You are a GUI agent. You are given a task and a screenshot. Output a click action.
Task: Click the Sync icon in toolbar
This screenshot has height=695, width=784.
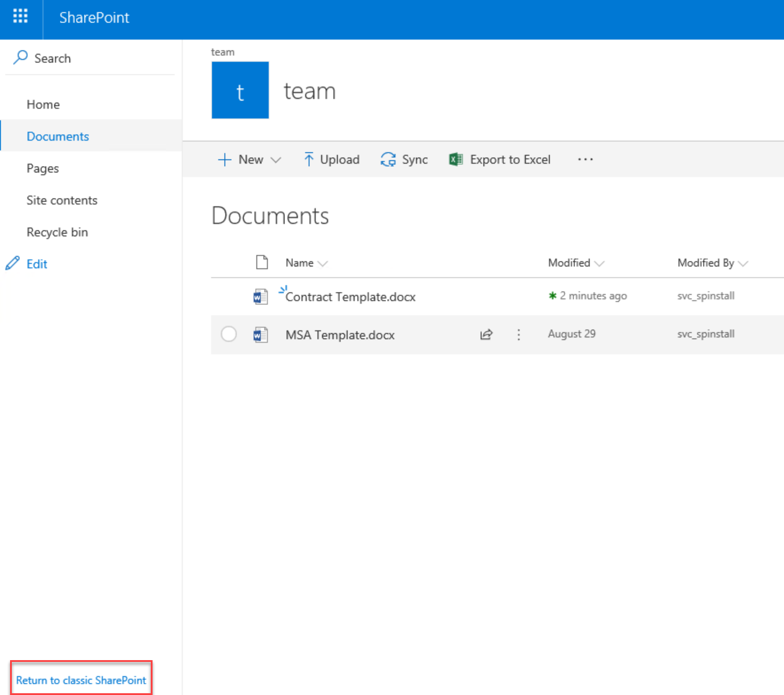[x=388, y=160]
